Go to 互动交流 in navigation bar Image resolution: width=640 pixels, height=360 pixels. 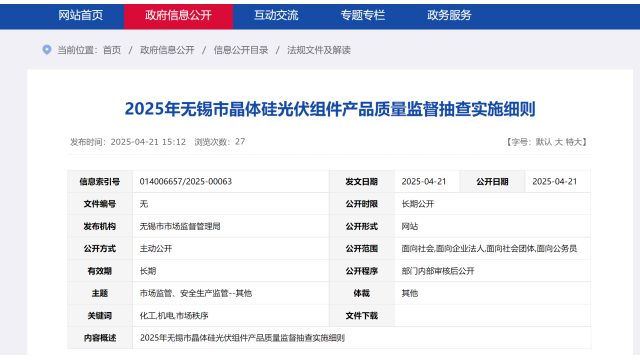click(x=276, y=16)
